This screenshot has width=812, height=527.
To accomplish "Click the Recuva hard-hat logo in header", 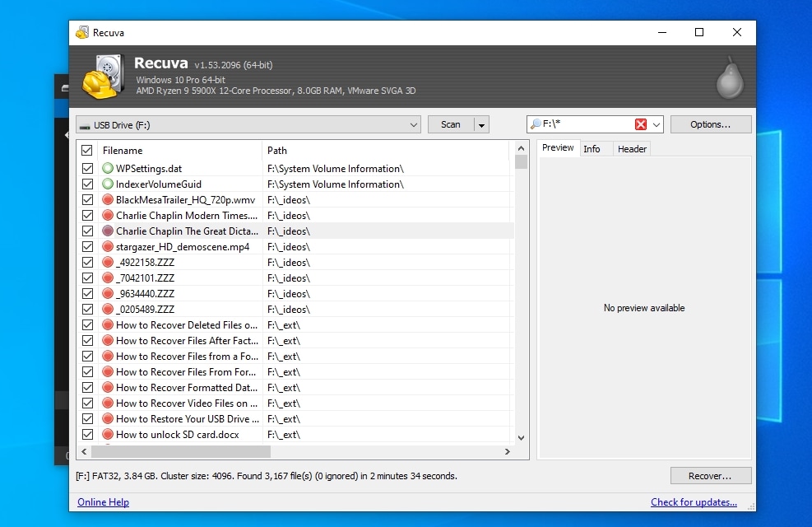I will coord(103,77).
